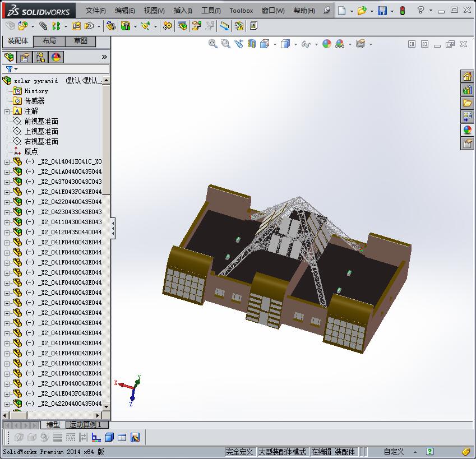Click the Reference Geometry icon

[x=146, y=26]
